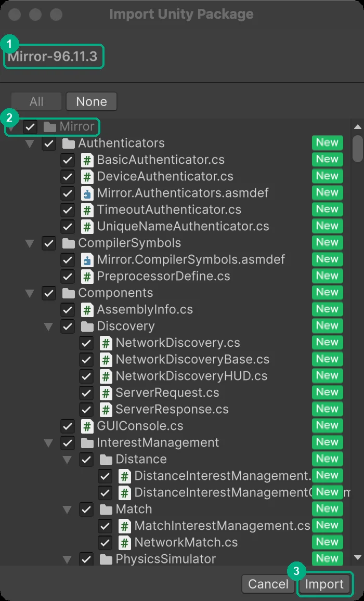Collapse the Components folder
This screenshot has width=364, height=601.
click(30, 294)
